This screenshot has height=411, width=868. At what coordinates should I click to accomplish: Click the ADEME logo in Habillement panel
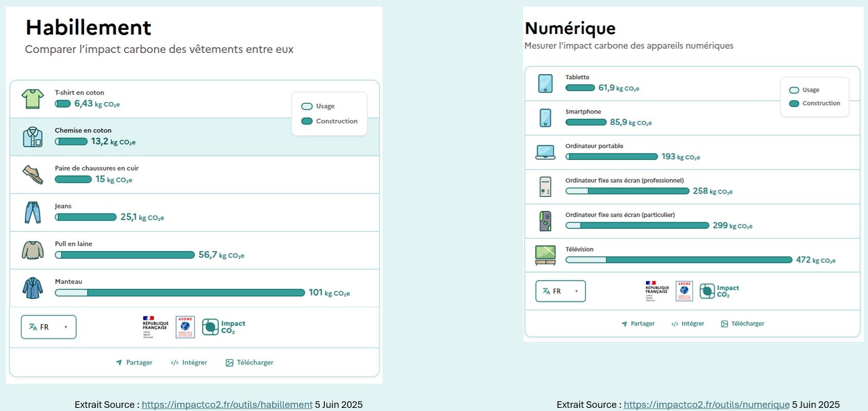(x=185, y=327)
